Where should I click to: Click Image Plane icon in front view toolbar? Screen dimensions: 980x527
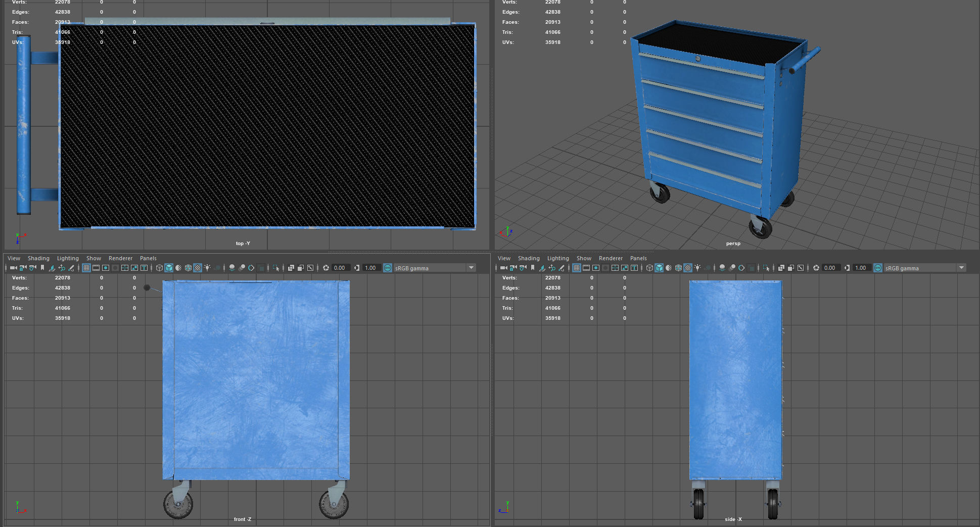(x=52, y=268)
